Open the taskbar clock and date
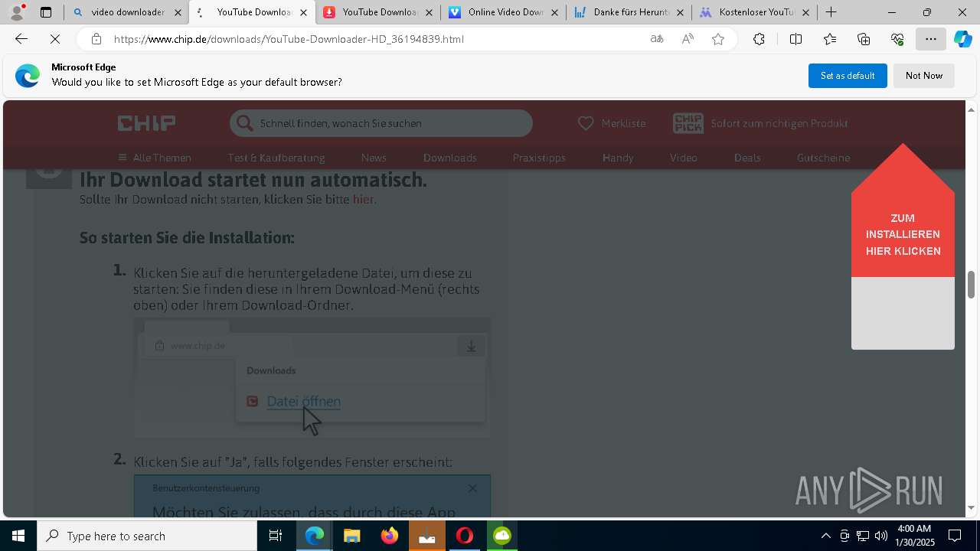Screen dimensions: 980x551 (915, 536)
